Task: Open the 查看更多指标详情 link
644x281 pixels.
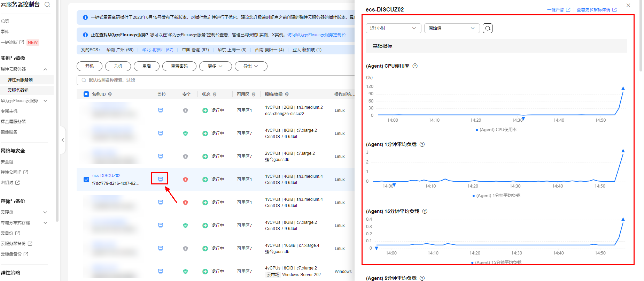Action: 597,10
